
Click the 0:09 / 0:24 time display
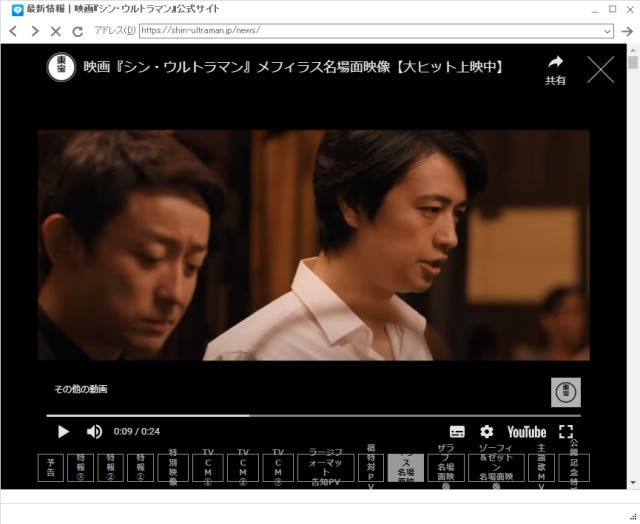pyautogui.click(x=137, y=432)
